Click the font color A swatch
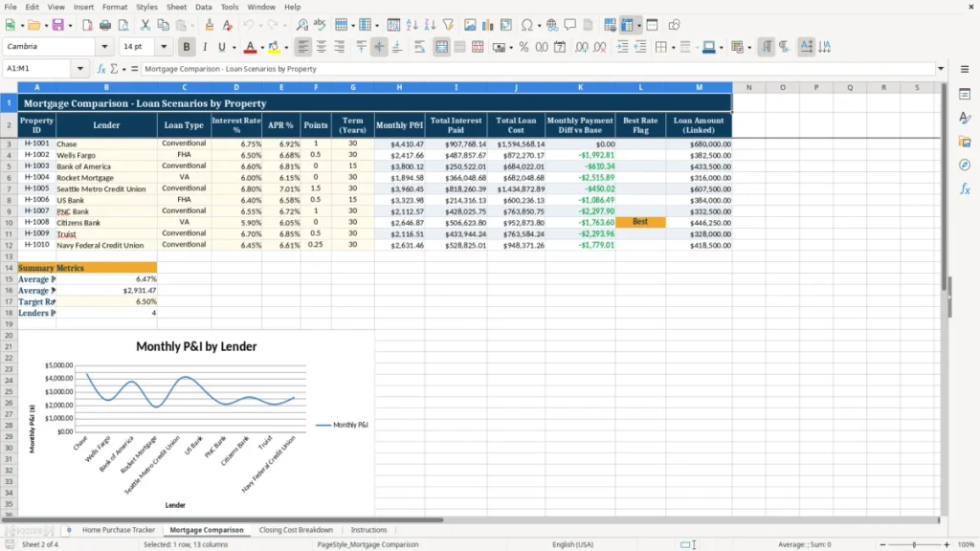Viewport: 980px width, 551px height. tap(250, 47)
